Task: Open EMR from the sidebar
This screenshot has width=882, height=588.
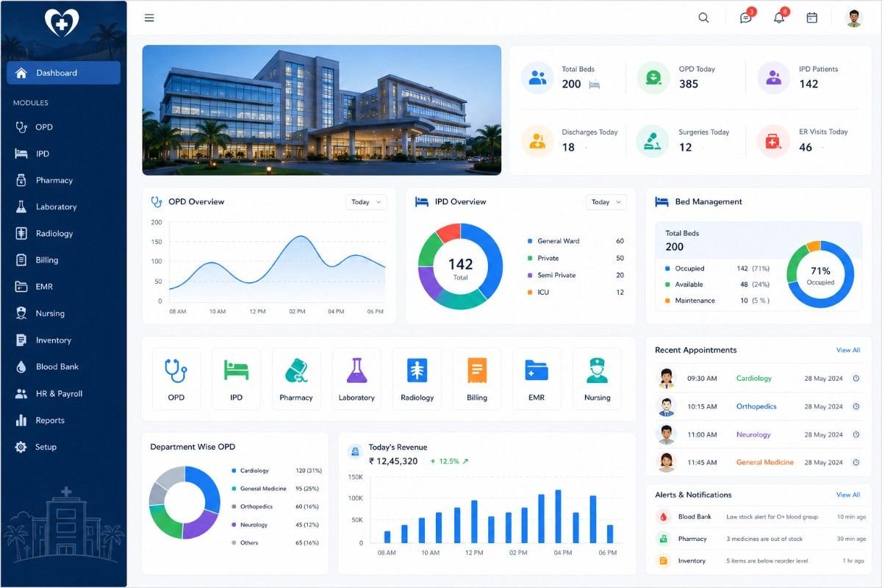Action: click(x=63, y=287)
